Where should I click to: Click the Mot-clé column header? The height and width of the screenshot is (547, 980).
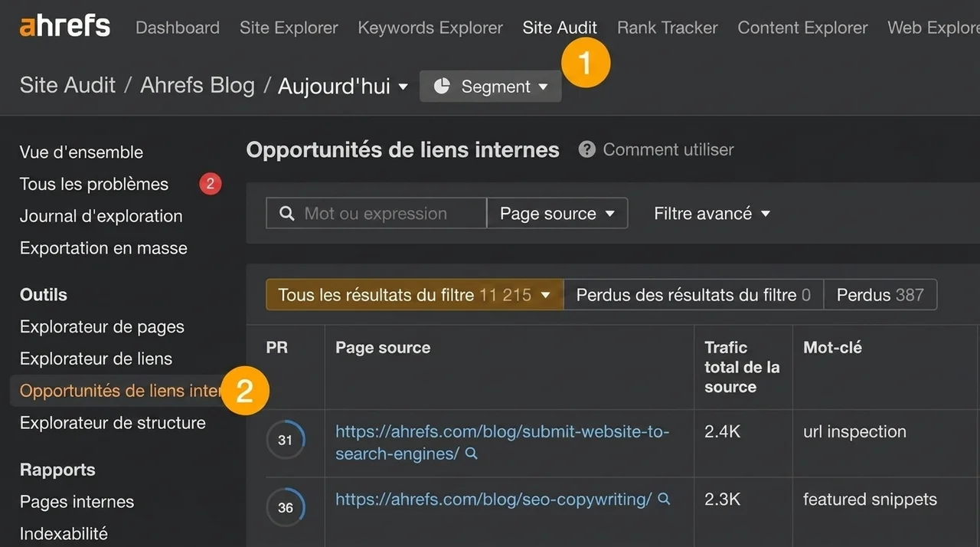pos(832,348)
